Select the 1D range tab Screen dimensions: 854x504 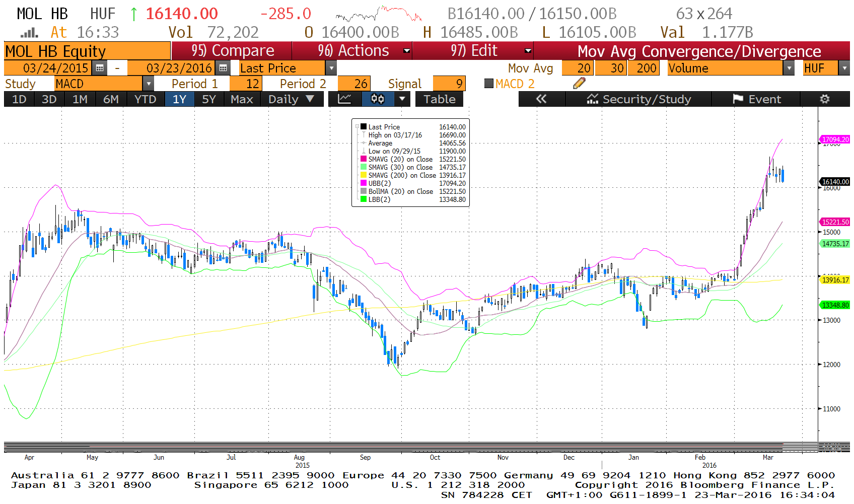(x=19, y=99)
